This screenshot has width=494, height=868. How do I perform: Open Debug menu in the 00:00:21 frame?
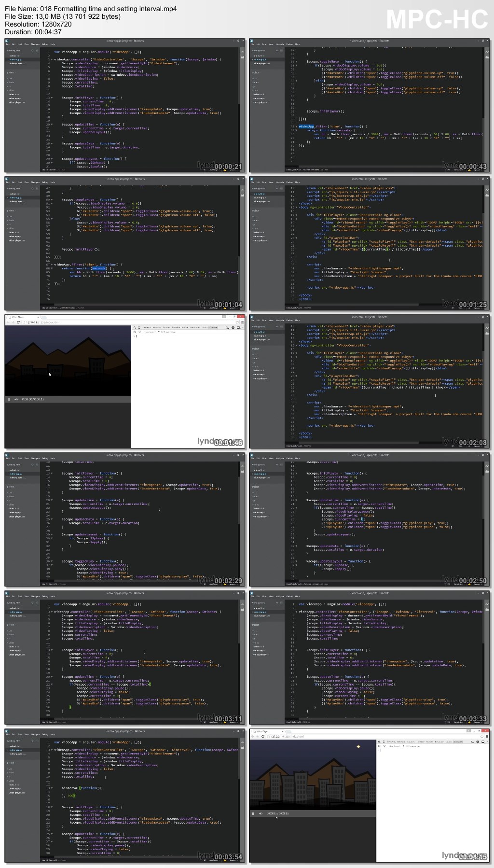tap(45, 43)
